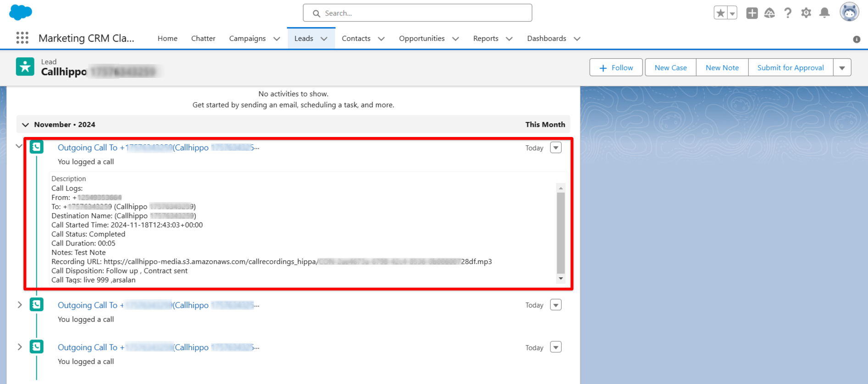Click Submit for Approval
868x384 pixels.
point(791,67)
